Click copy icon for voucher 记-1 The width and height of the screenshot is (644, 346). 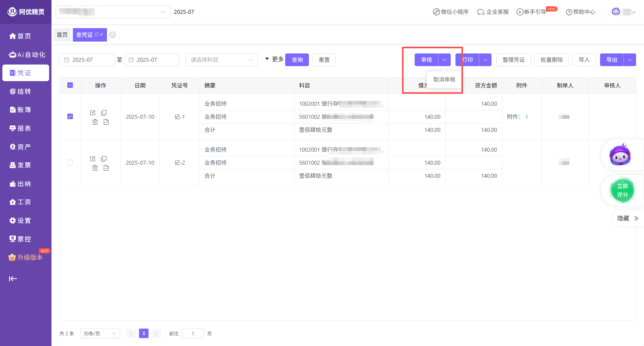[104, 113]
